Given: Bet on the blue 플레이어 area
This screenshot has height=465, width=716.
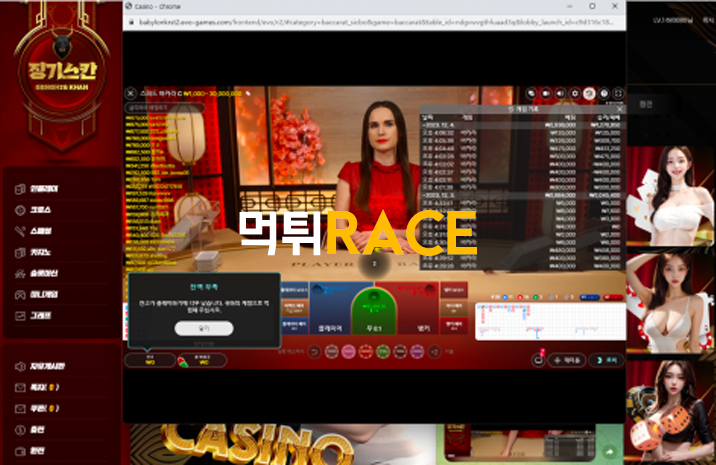Looking at the screenshot, I should [330, 308].
